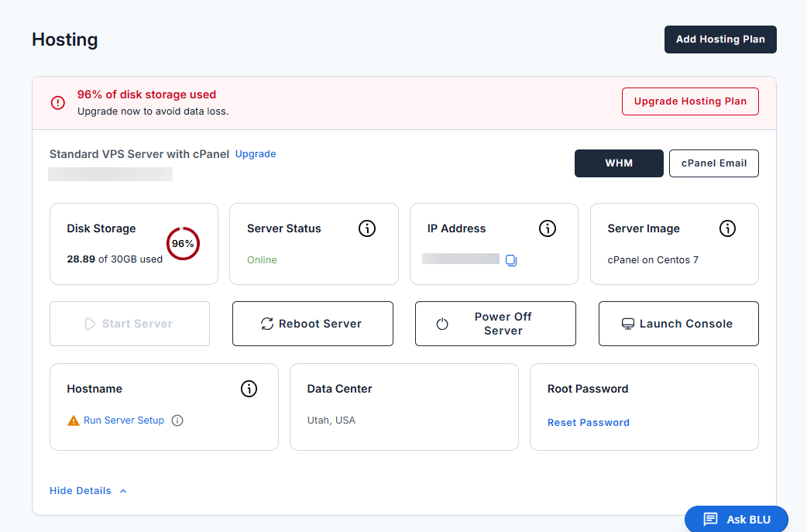807x532 pixels.
Task: Click the IP Address info icon
Action: click(x=547, y=228)
